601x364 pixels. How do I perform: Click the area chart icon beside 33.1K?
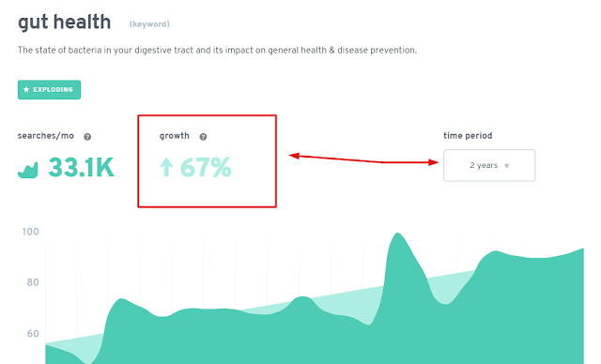28,170
